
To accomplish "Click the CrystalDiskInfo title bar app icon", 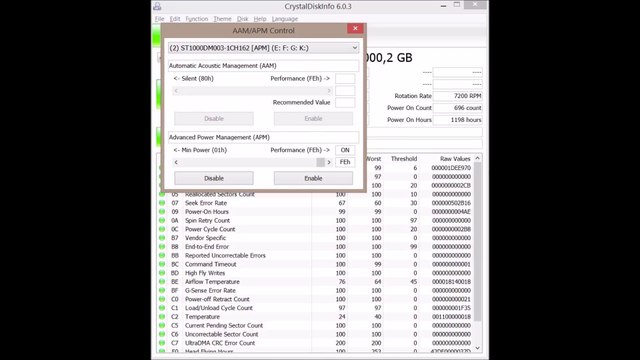I will click(157, 6).
